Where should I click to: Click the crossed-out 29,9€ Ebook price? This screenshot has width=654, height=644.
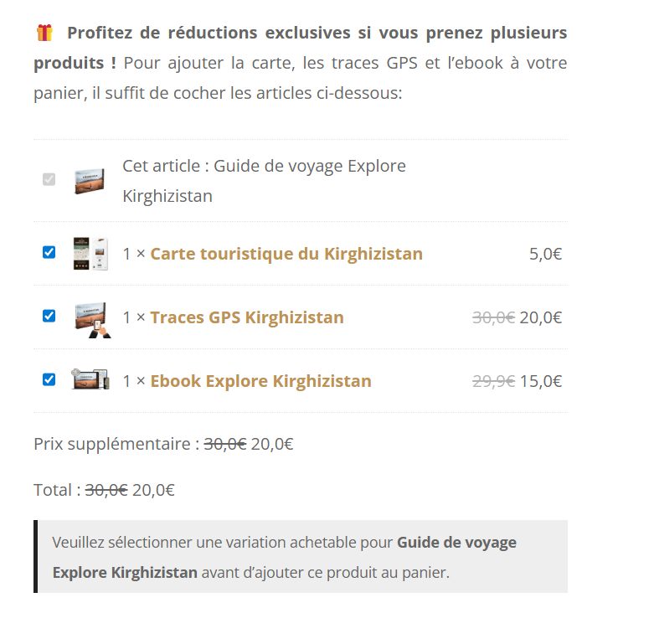click(493, 381)
